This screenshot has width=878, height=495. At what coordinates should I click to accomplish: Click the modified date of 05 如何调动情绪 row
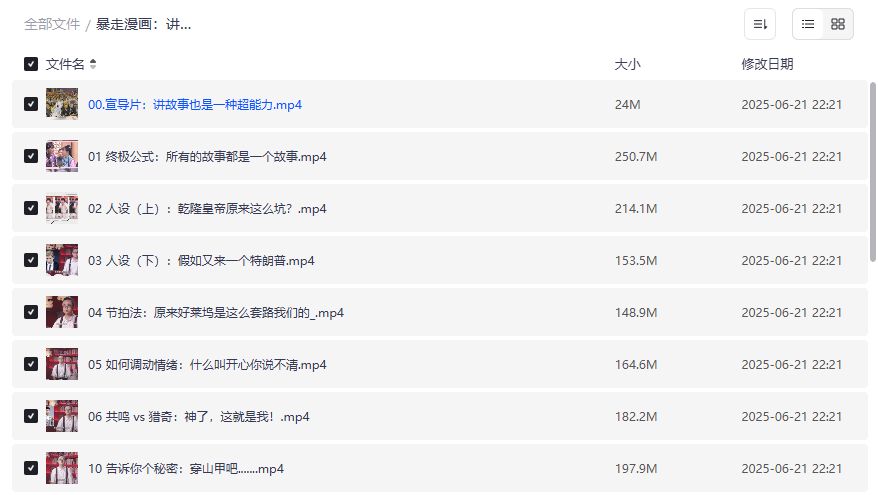tap(792, 365)
